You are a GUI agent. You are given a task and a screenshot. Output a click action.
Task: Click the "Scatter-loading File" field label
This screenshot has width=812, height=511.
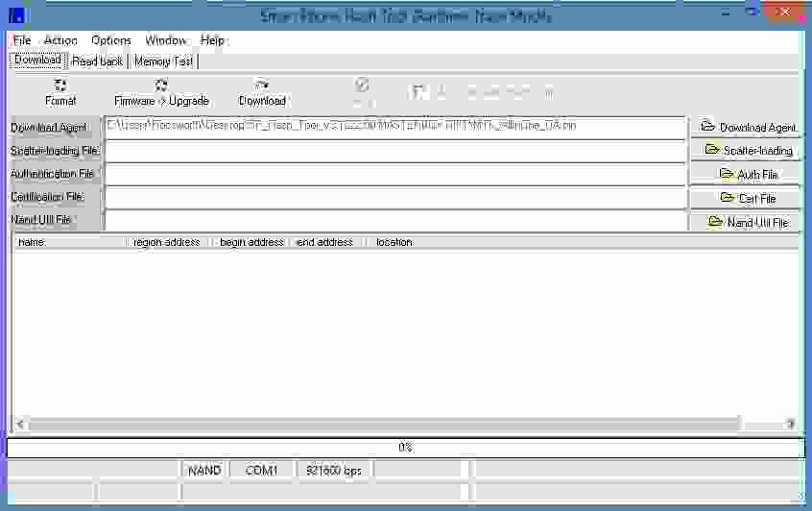click(55, 150)
